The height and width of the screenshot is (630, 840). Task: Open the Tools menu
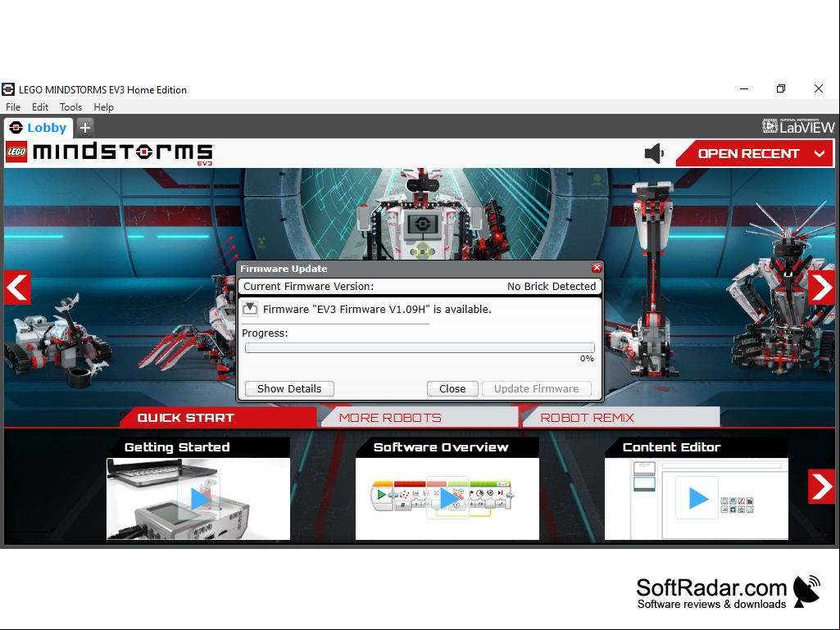pos(70,107)
